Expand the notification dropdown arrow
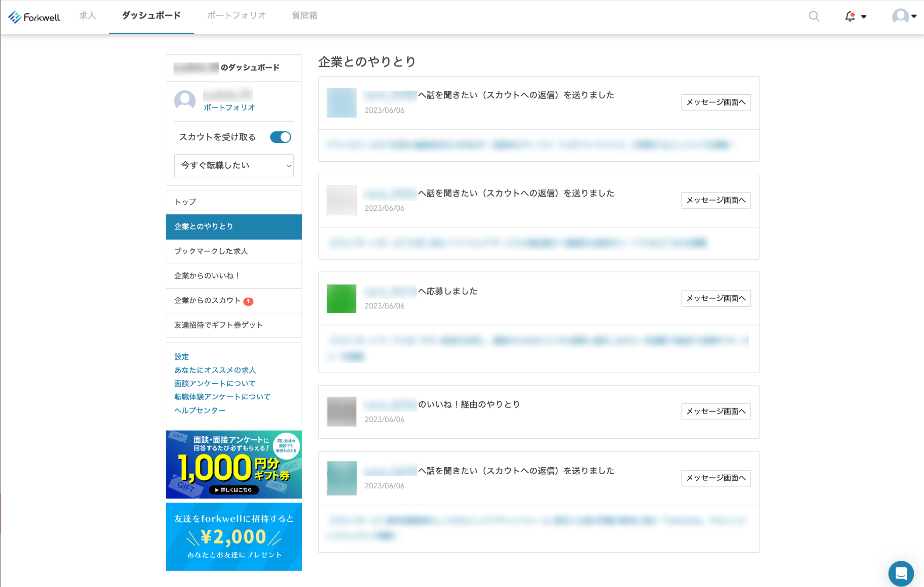Viewport: 924px width, 587px height. (x=864, y=17)
